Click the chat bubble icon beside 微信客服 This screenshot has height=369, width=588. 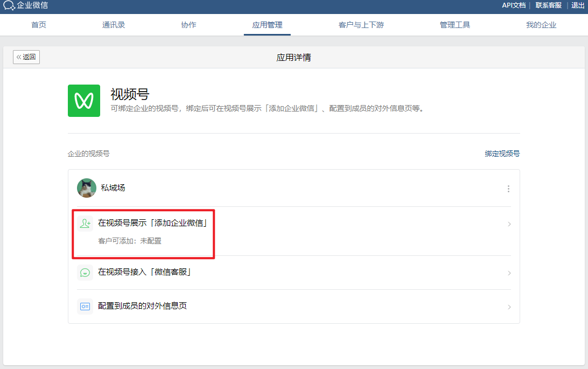click(x=85, y=273)
